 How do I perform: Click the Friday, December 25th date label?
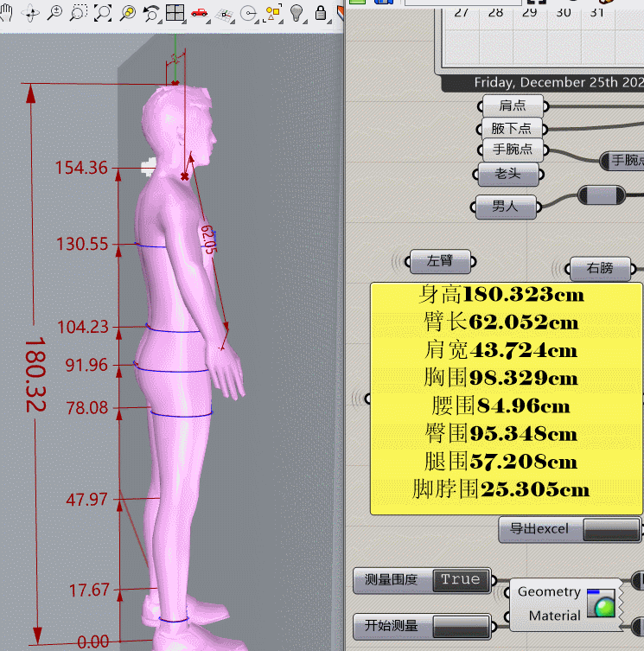click(559, 83)
